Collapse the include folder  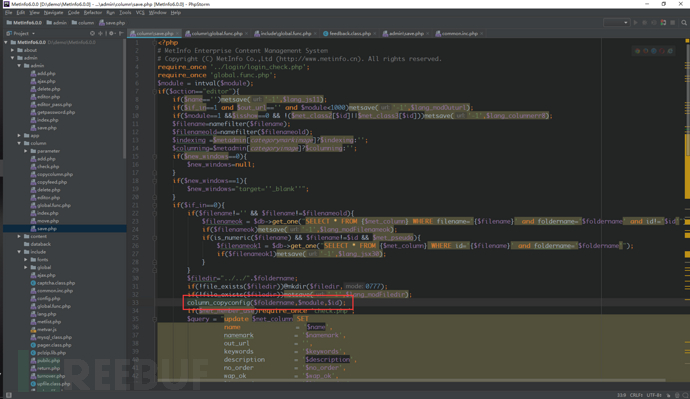[x=19, y=252]
